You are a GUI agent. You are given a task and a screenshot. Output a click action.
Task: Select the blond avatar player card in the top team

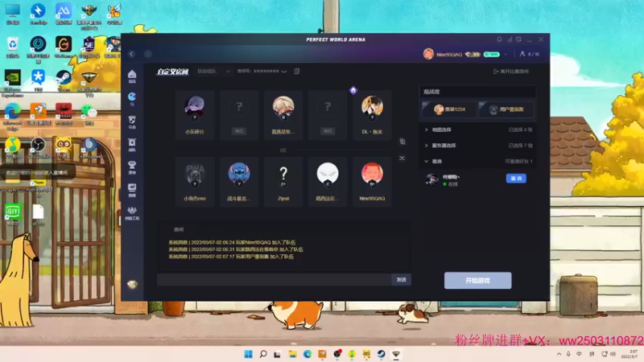[x=283, y=115]
